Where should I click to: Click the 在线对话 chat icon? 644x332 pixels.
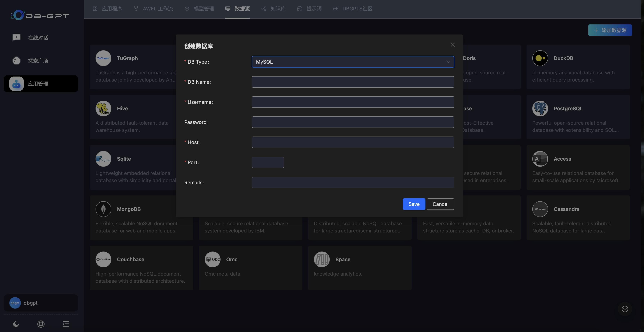pyautogui.click(x=17, y=38)
